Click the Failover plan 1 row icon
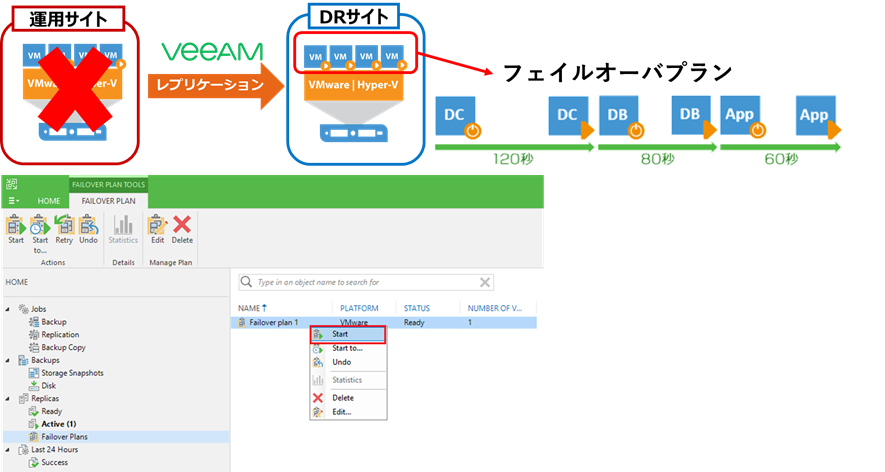 242,322
